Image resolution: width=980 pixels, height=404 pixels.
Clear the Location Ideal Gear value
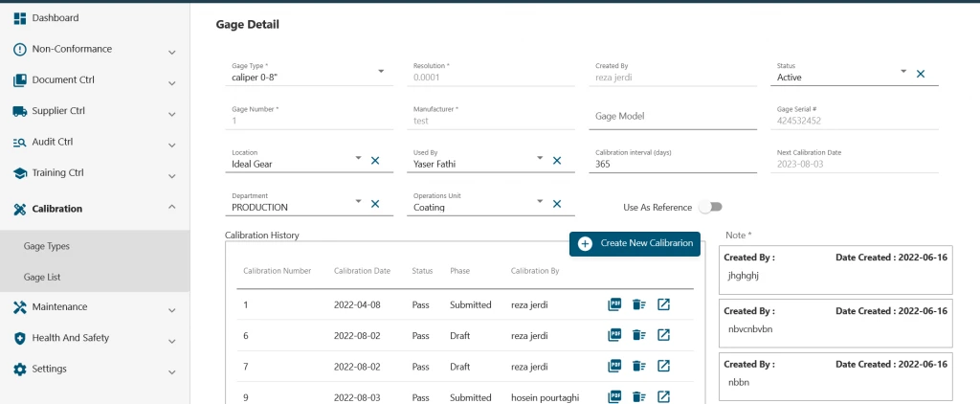(x=375, y=161)
